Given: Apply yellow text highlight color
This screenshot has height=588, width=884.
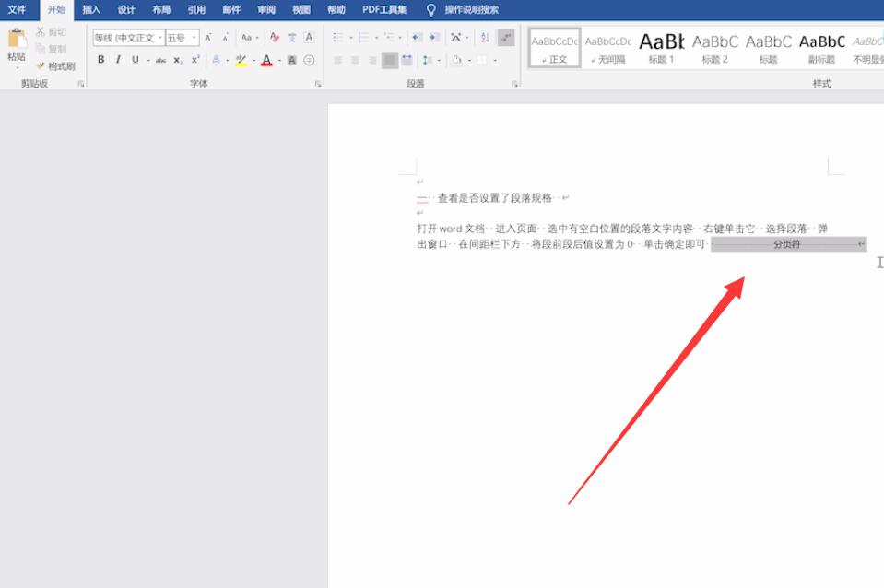Looking at the screenshot, I should pos(241,60).
